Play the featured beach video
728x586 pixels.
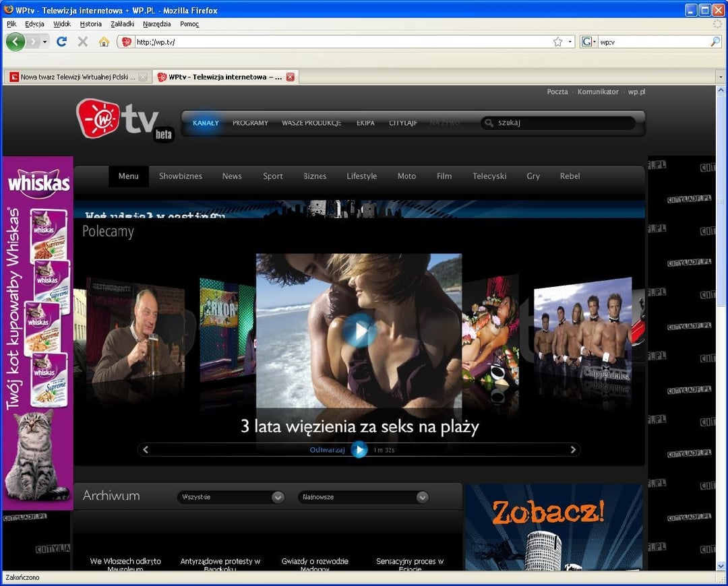click(x=359, y=330)
